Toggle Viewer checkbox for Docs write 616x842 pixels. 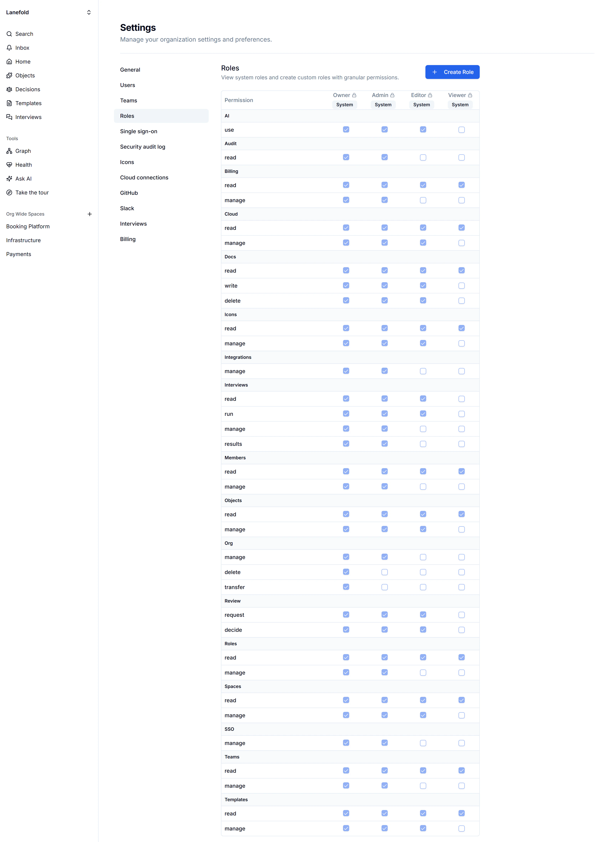click(x=462, y=286)
